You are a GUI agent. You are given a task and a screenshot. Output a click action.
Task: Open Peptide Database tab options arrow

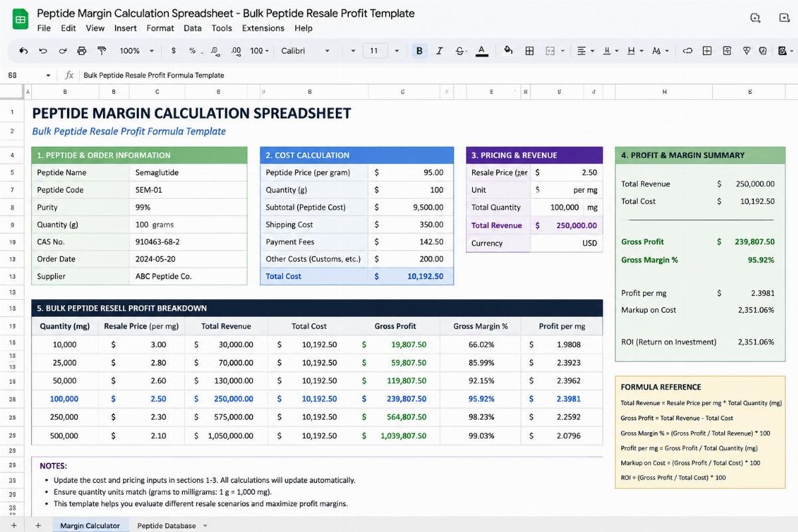point(205,525)
